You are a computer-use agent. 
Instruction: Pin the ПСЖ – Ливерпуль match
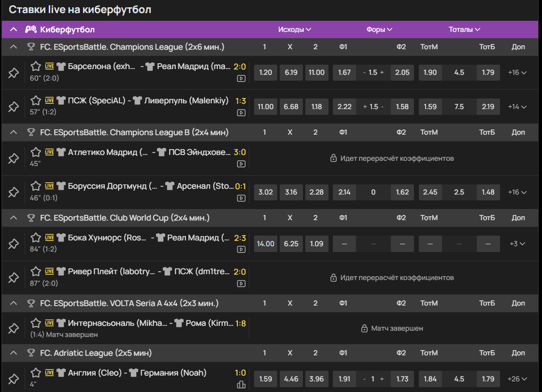pos(14,107)
